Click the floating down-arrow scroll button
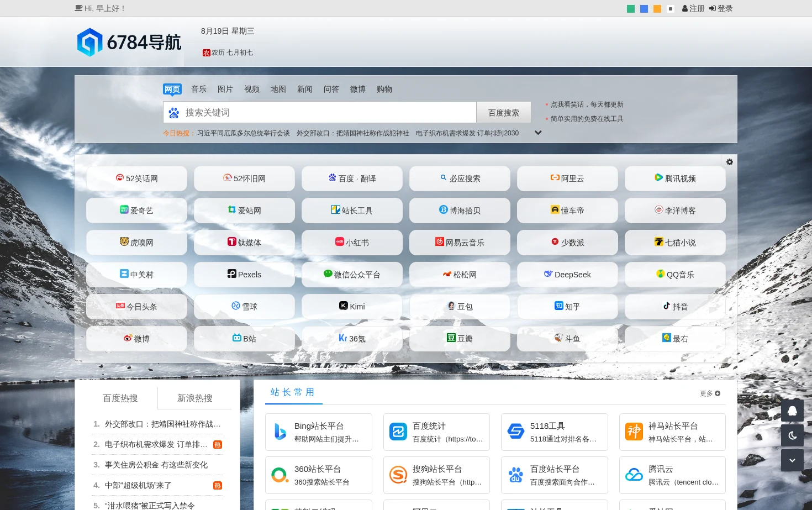The width and height of the screenshot is (812, 510). [792, 460]
